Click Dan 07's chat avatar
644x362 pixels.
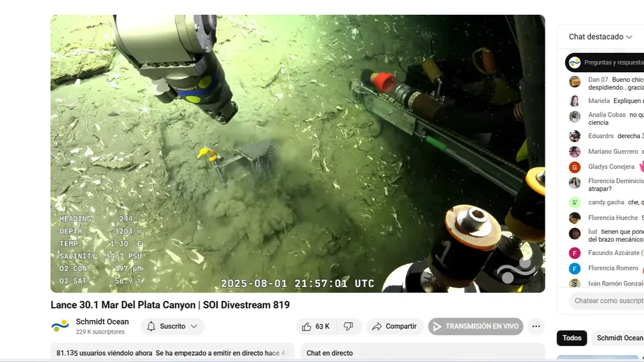click(x=574, y=82)
